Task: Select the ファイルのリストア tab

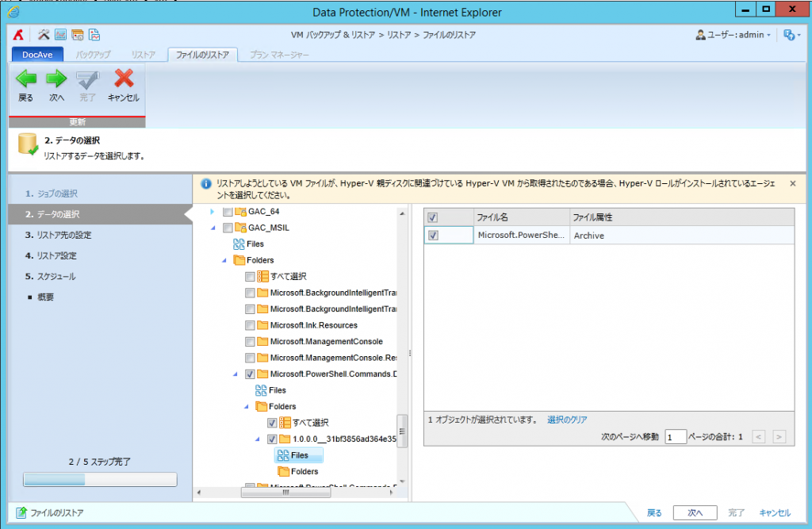Action: click(202, 55)
